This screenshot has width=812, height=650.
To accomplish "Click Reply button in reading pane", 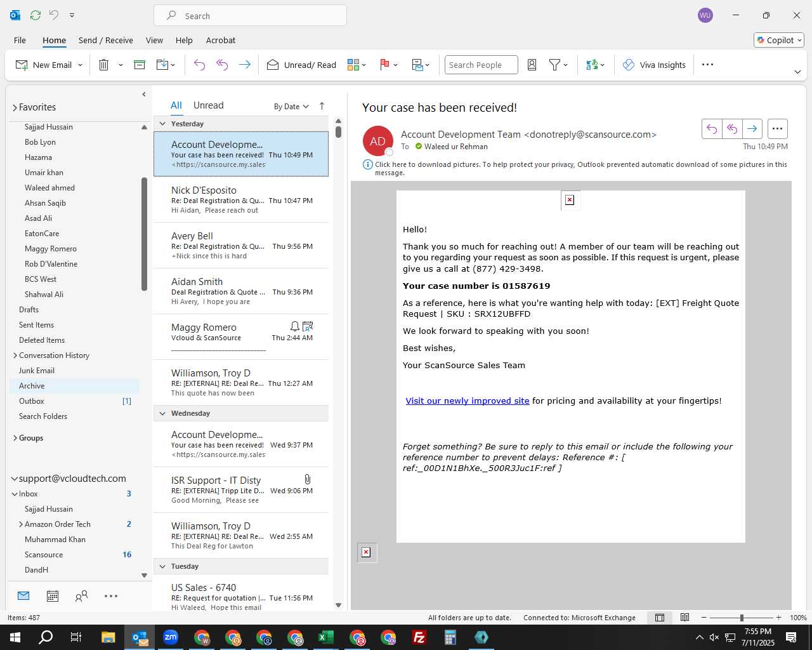I will coord(712,129).
